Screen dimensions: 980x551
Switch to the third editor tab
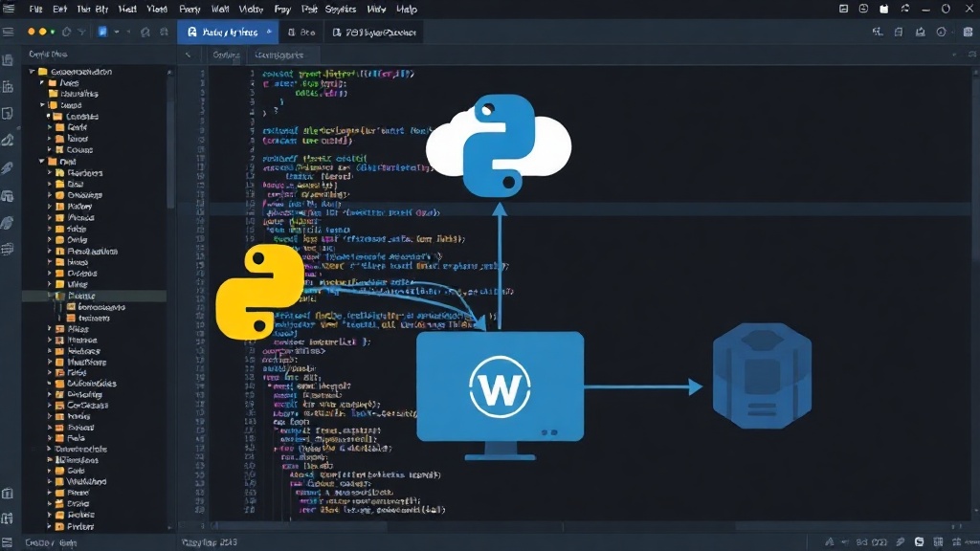(x=374, y=32)
